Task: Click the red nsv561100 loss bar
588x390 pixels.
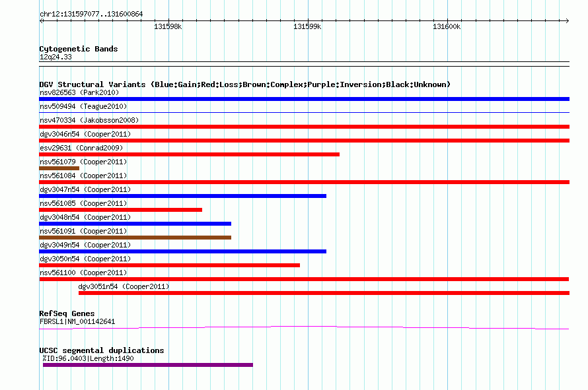Action: (304, 279)
